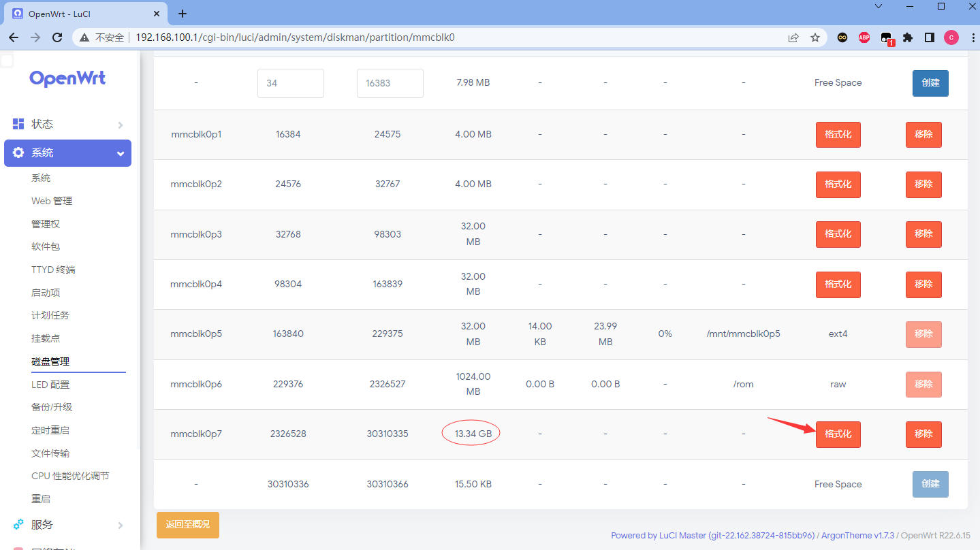Image resolution: width=980 pixels, height=550 pixels.
Task: Click 移除 for mmcblk0p6
Action: 923,385
